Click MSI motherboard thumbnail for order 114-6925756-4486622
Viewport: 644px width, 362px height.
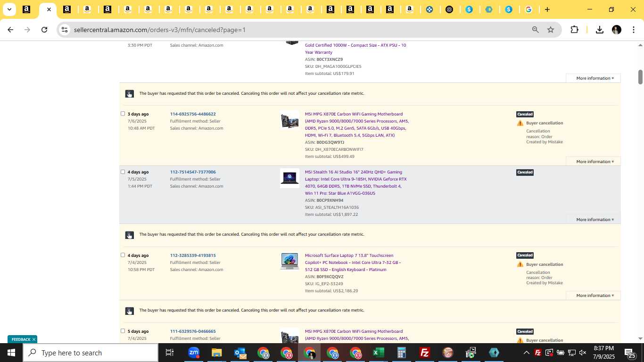[289, 120]
